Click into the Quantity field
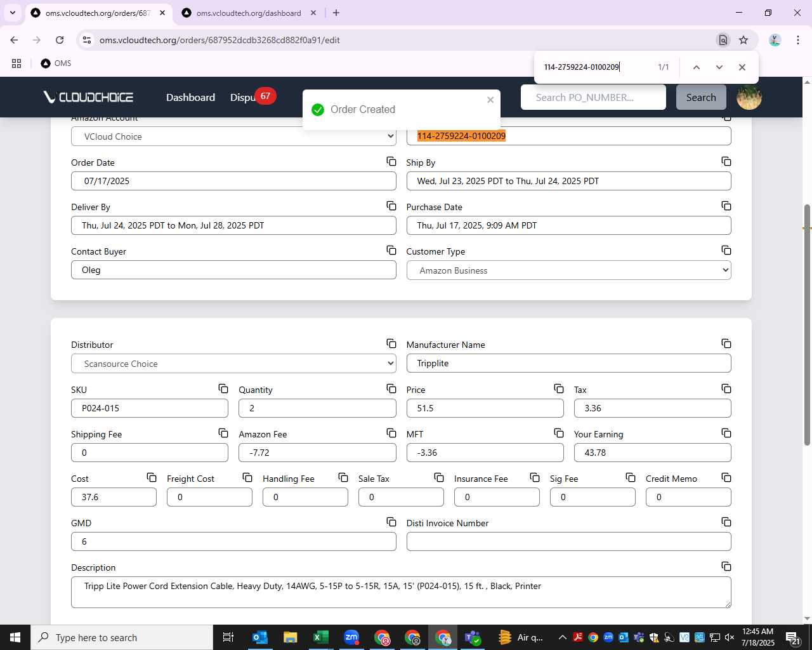Viewport: 812px width, 650px height. 317,408
